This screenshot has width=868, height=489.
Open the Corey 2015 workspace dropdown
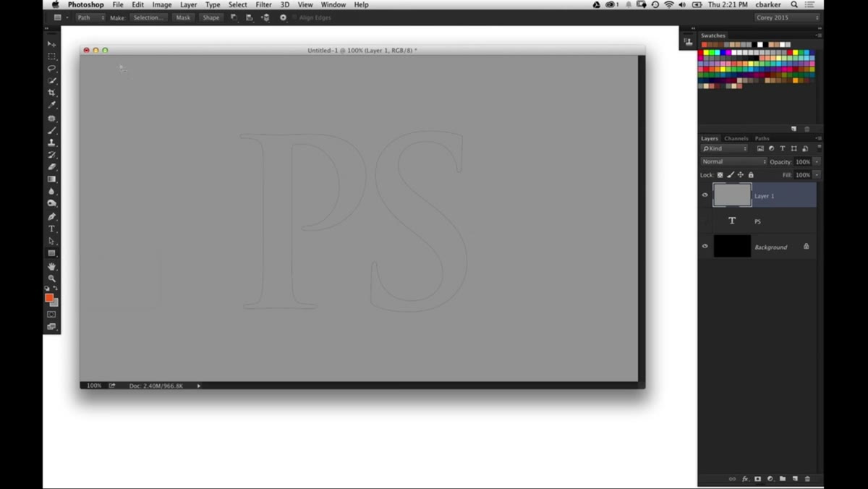click(787, 17)
